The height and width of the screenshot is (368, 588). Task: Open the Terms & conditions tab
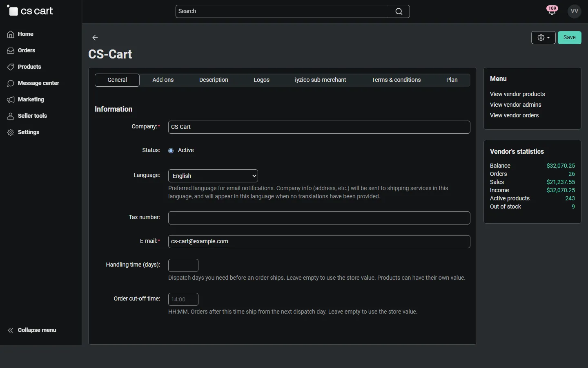point(396,80)
